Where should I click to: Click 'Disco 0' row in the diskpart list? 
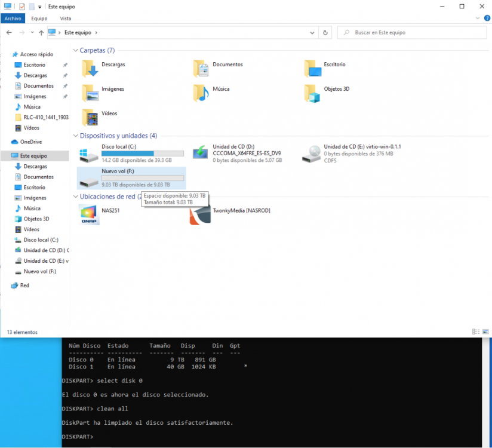click(x=142, y=360)
